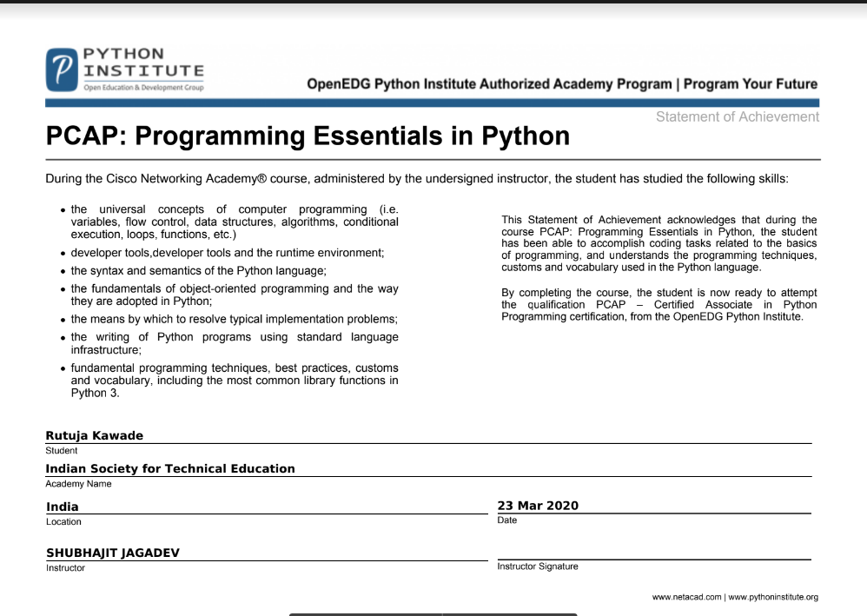Select the 'syntax and semantics of the Python language' bullet

pyautogui.click(x=198, y=271)
